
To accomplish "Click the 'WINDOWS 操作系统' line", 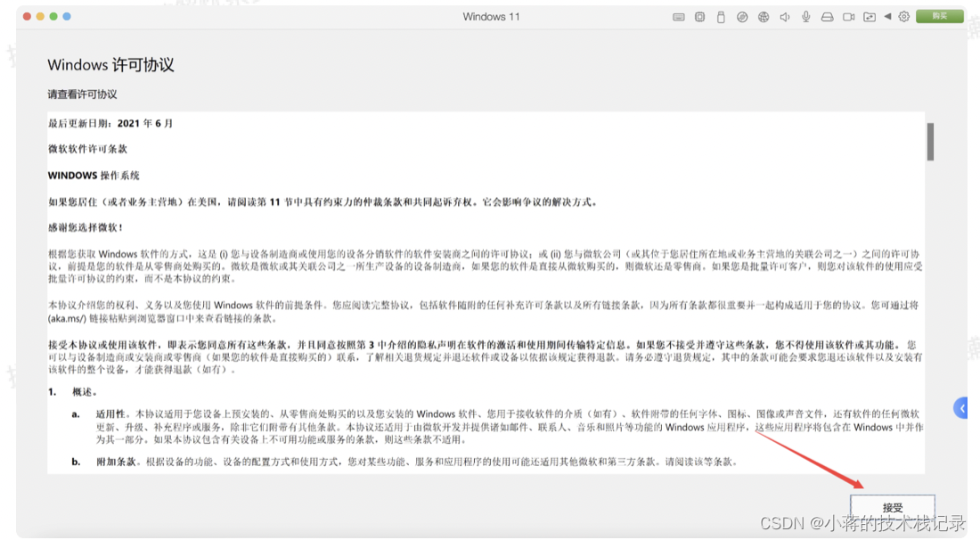I will (94, 176).
